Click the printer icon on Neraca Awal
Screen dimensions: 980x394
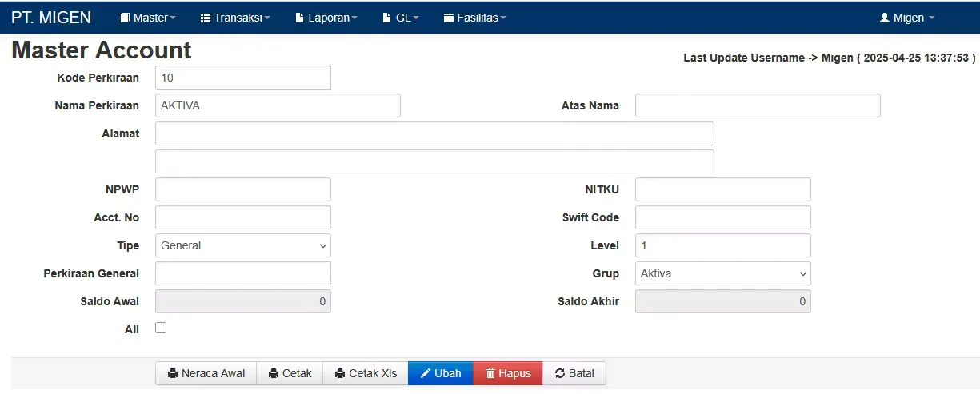[x=173, y=373]
